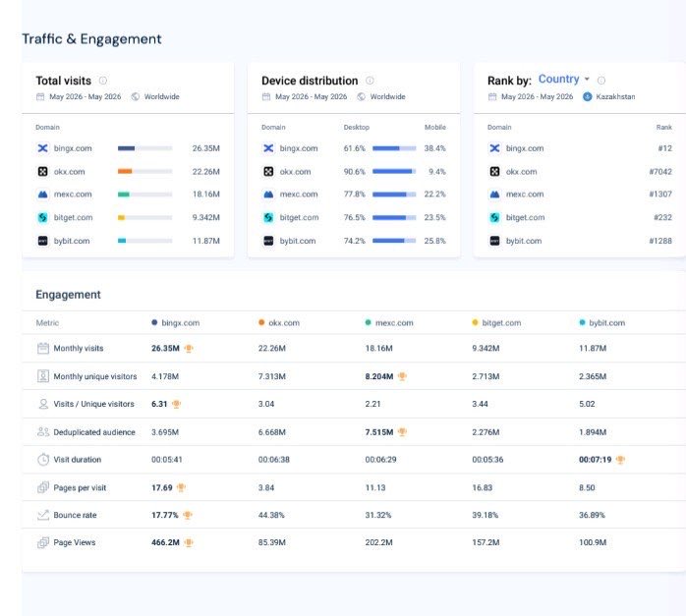Image resolution: width=686 pixels, height=616 pixels.
Task: Click the 9.342M total visits value
Action: [206, 217]
